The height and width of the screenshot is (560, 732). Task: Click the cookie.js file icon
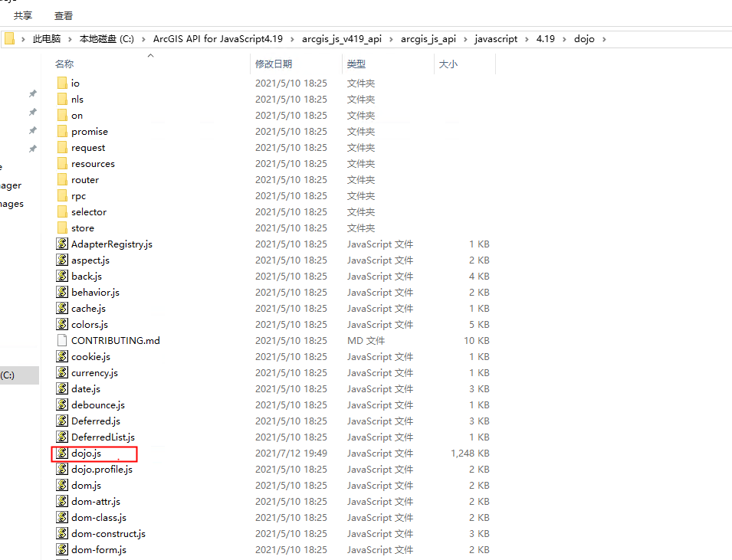coord(62,356)
